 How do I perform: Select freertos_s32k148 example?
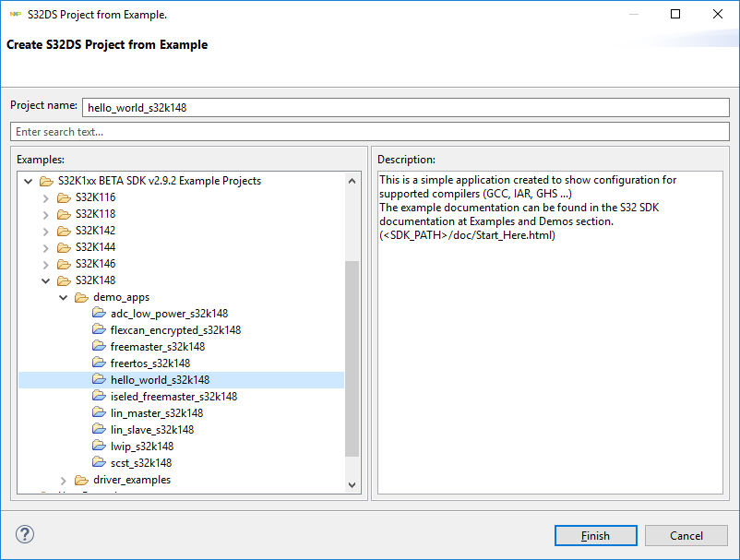point(150,363)
